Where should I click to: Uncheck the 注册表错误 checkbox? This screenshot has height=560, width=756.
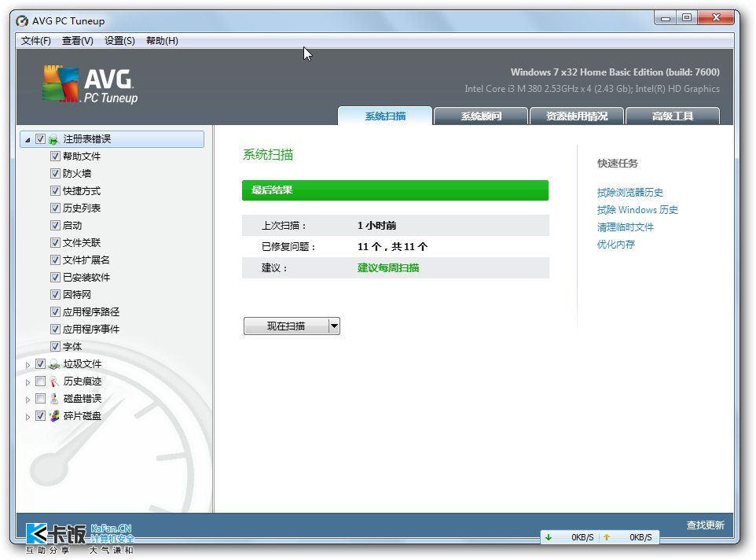[x=41, y=139]
